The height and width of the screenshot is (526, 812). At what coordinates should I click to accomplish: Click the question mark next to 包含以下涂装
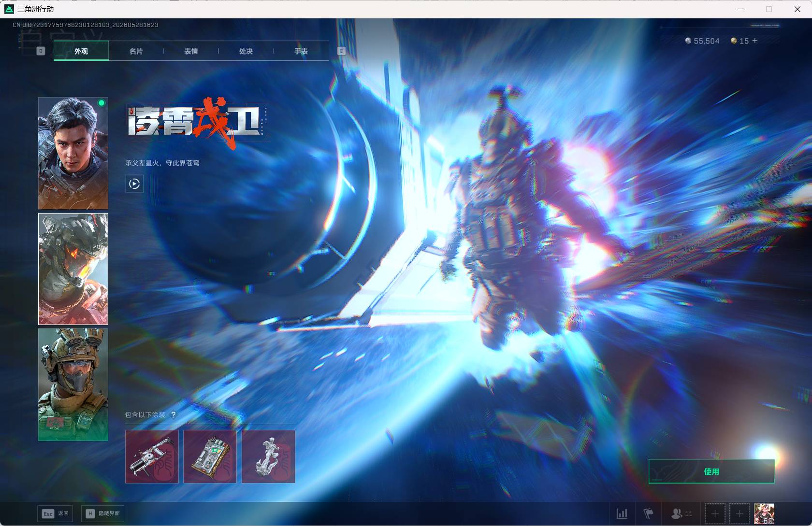[x=173, y=414]
